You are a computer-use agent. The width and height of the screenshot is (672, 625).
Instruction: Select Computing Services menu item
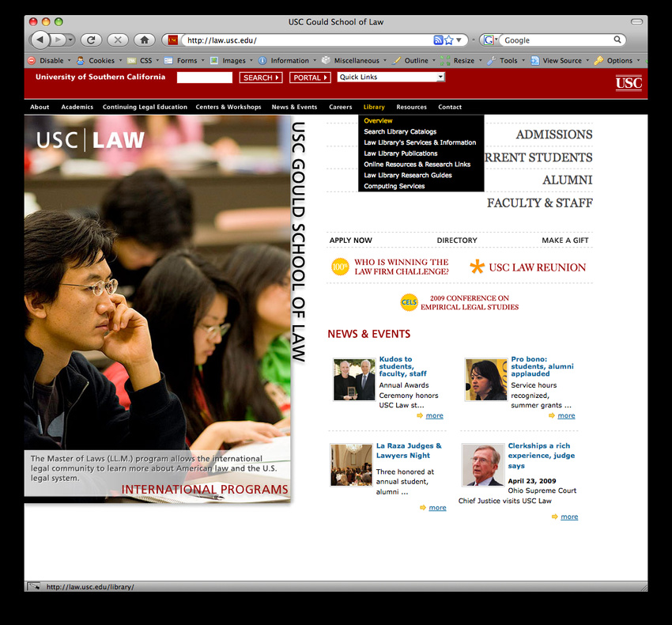point(394,186)
